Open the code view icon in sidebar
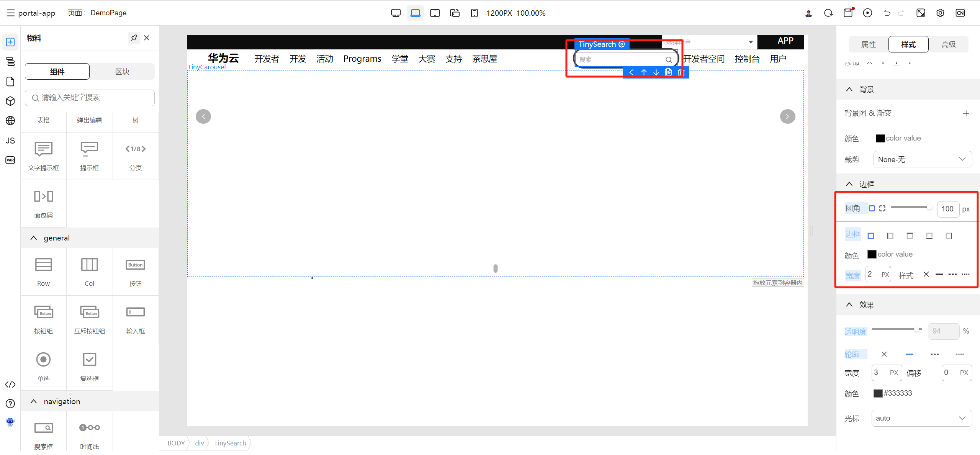Viewport: 980px width, 455px height. [x=10, y=385]
